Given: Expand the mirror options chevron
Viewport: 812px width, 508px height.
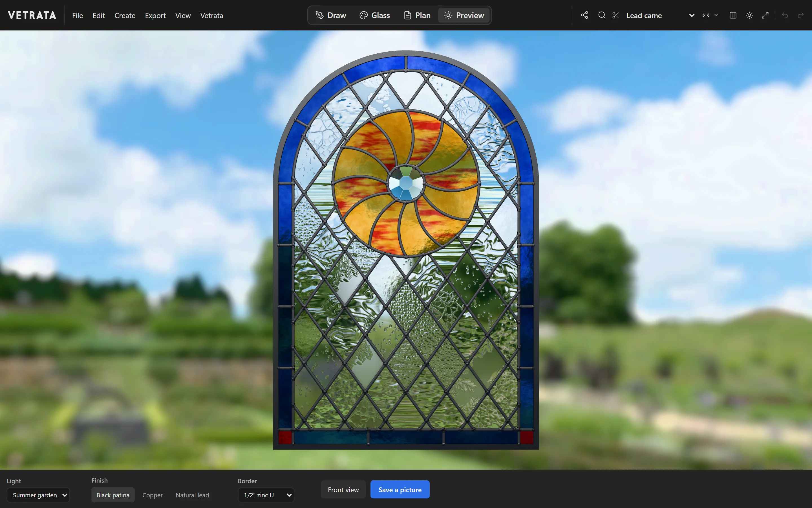Looking at the screenshot, I should (x=716, y=16).
